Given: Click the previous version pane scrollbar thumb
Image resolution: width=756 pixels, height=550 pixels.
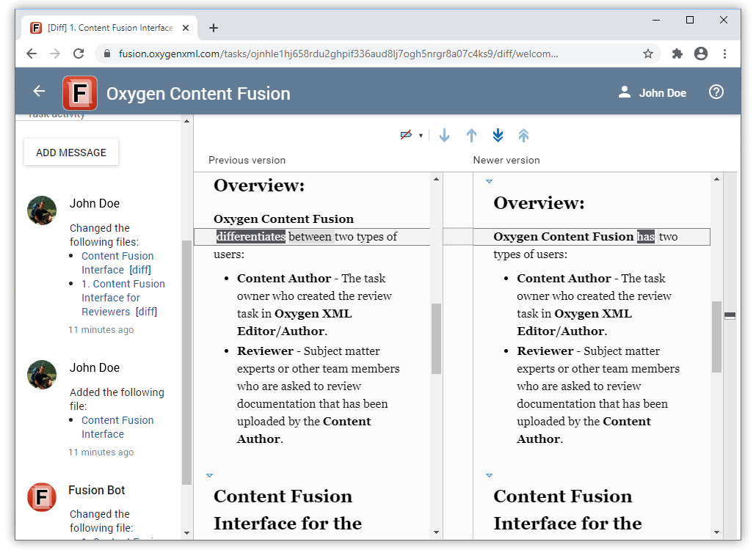Looking at the screenshot, I should tap(436, 339).
